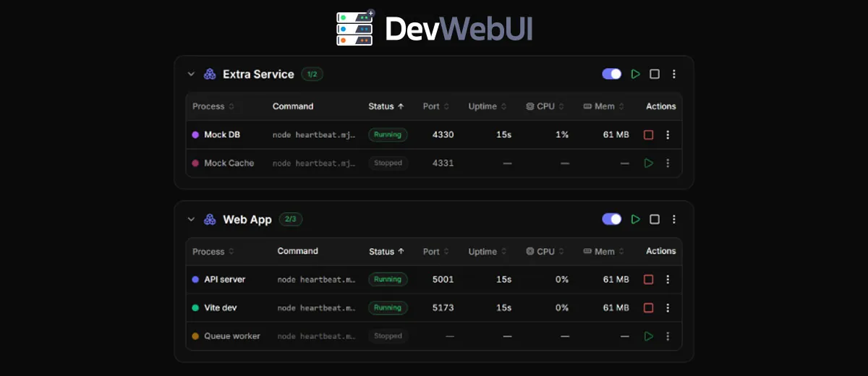Click the Mock DB command text
The height and width of the screenshot is (376, 868).
coord(314,134)
